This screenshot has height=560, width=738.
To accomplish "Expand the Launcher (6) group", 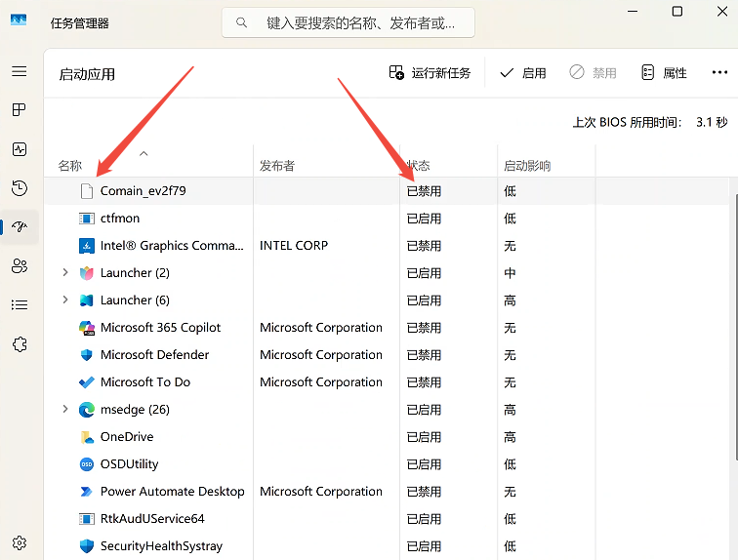I will 65,300.
